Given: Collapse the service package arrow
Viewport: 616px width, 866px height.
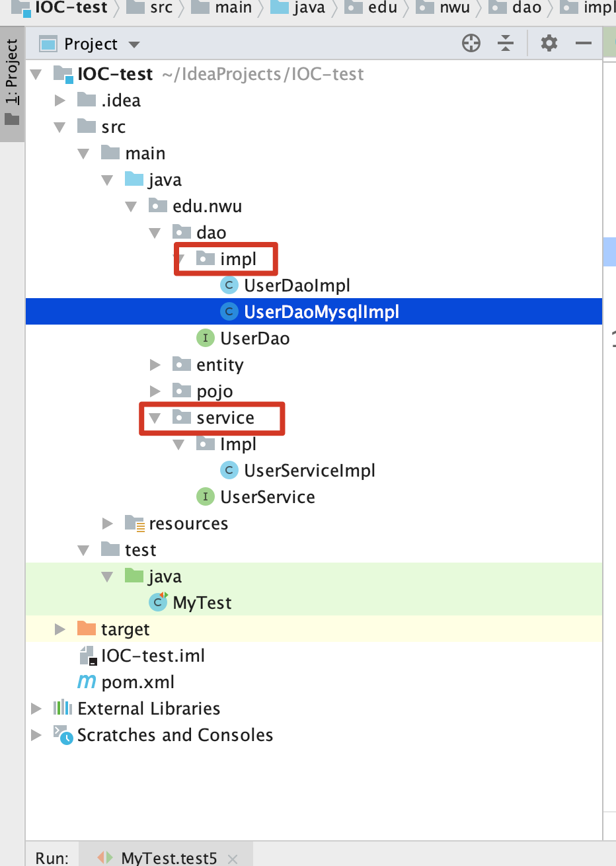Looking at the screenshot, I should [x=155, y=418].
